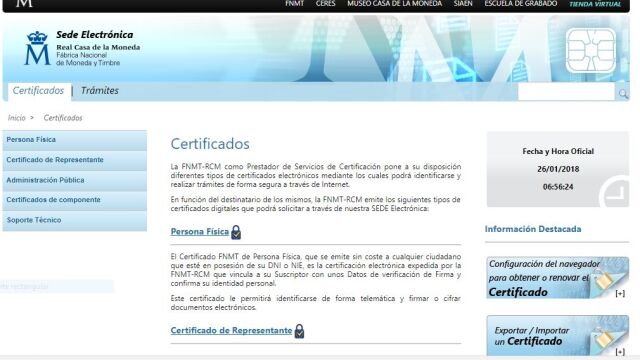Expand the Exportar / Importar [+] marker
This screenshot has width=640, height=360.
(620, 351)
